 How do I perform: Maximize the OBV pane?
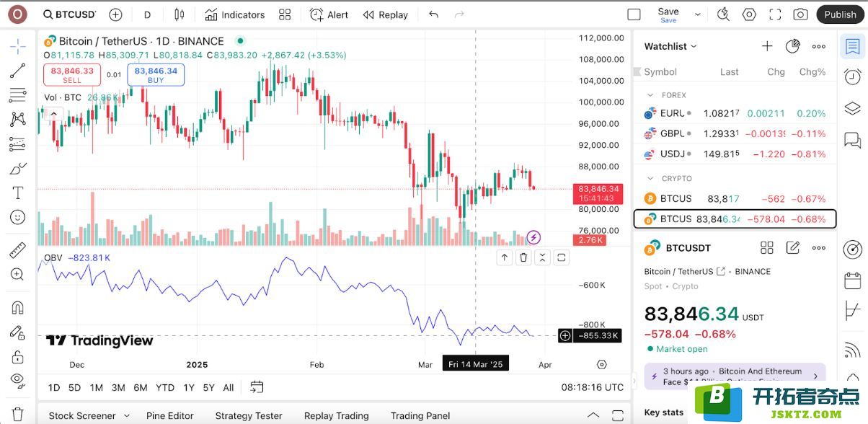tap(561, 257)
